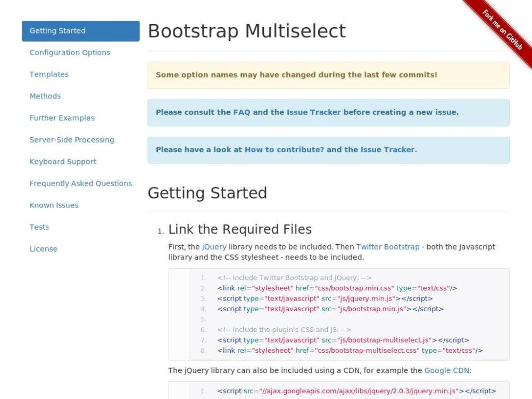Click the How to contribute? link

284,149
